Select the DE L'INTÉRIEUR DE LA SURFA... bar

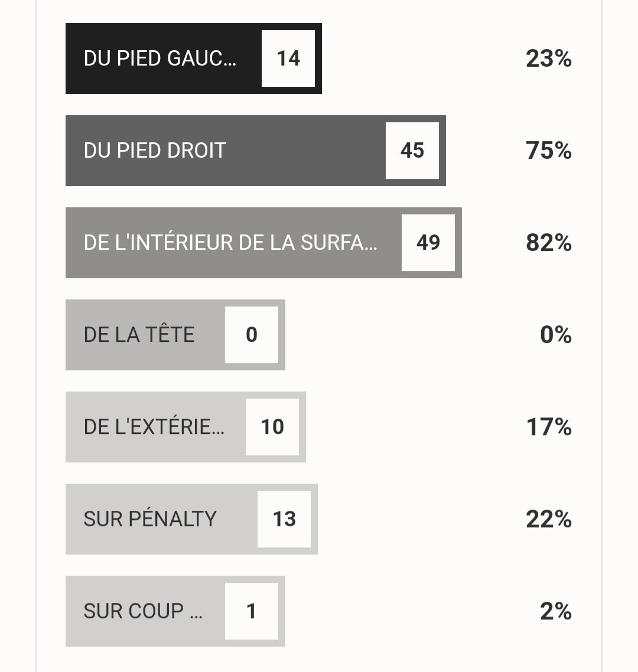263,243
